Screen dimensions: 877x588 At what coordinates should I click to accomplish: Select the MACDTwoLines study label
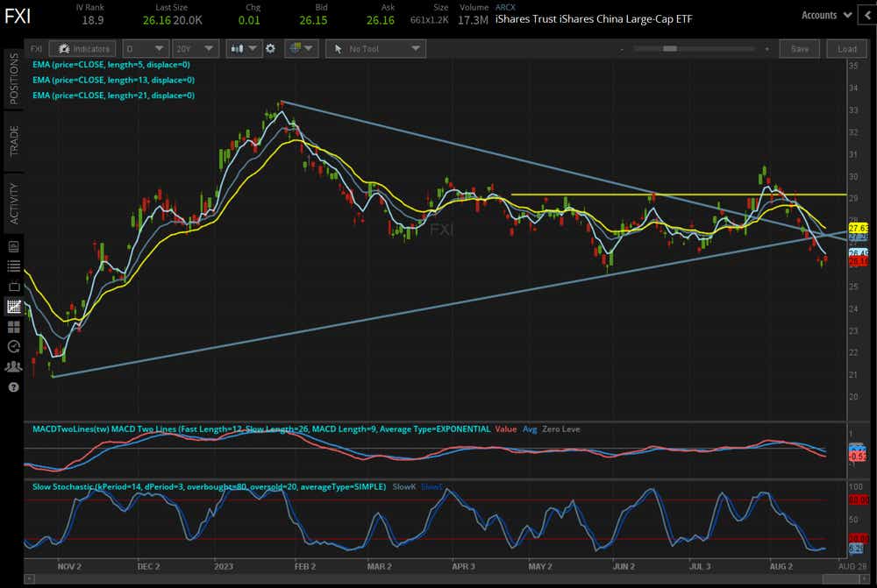261,429
